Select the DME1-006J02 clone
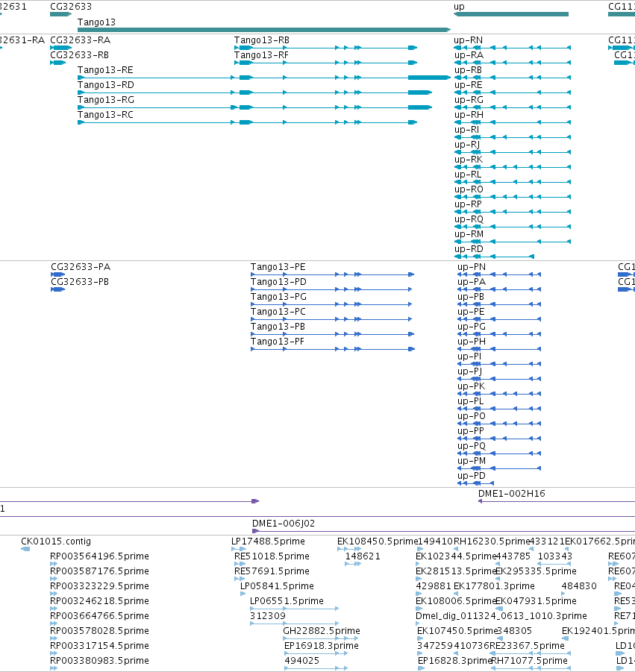This screenshot has width=635, height=672. tap(284, 524)
